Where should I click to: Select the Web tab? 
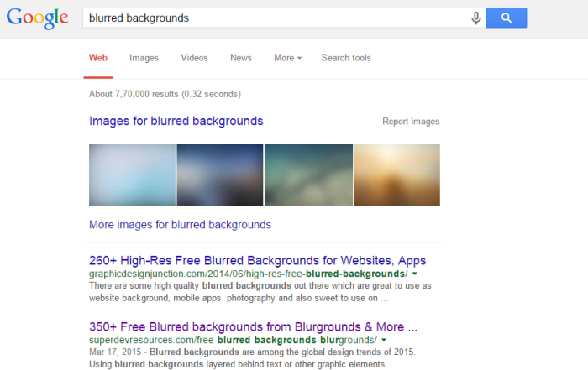pyautogui.click(x=98, y=58)
